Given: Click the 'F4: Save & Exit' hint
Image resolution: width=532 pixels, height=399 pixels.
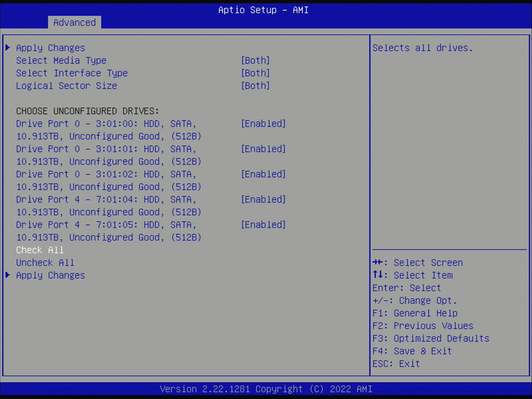Looking at the screenshot, I should [x=412, y=351].
